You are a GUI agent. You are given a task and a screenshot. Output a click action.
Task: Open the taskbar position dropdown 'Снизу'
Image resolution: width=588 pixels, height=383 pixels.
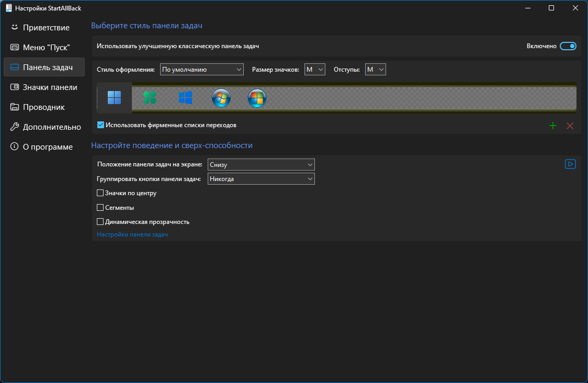[261, 164]
